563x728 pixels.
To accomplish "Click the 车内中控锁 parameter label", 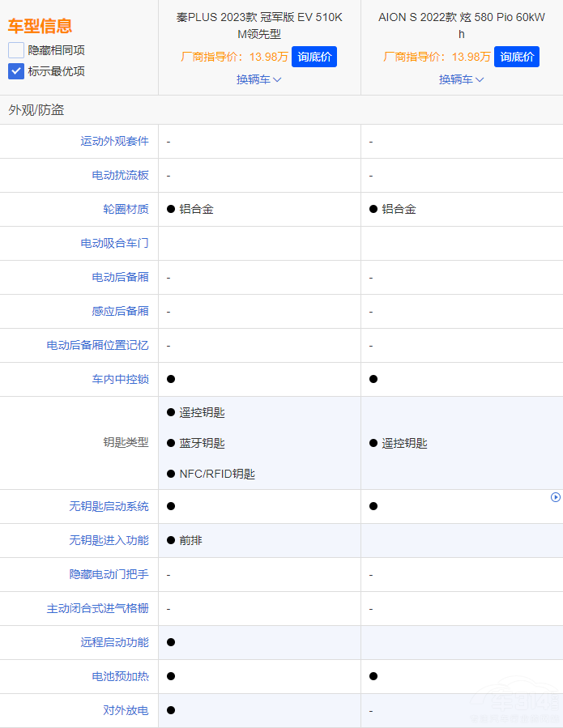I will point(120,379).
